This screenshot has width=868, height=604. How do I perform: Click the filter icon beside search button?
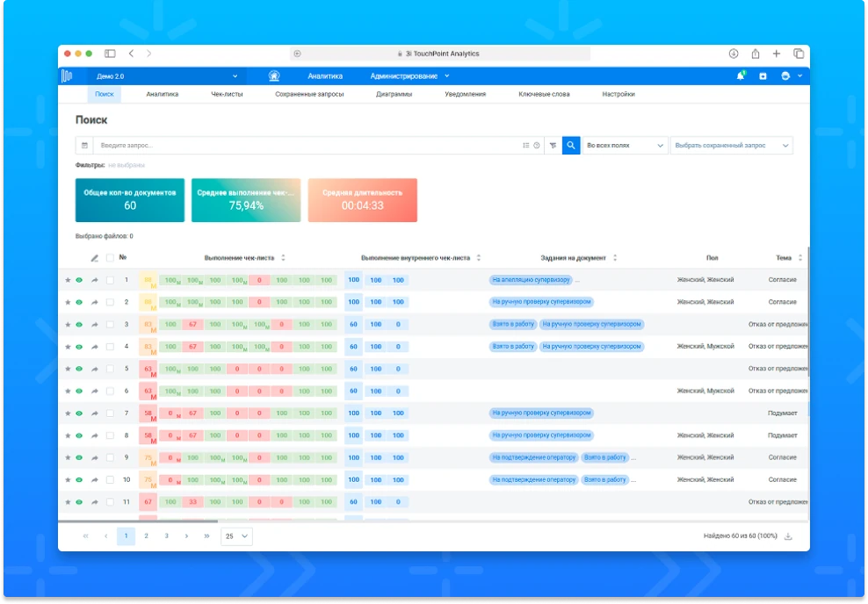click(x=553, y=146)
